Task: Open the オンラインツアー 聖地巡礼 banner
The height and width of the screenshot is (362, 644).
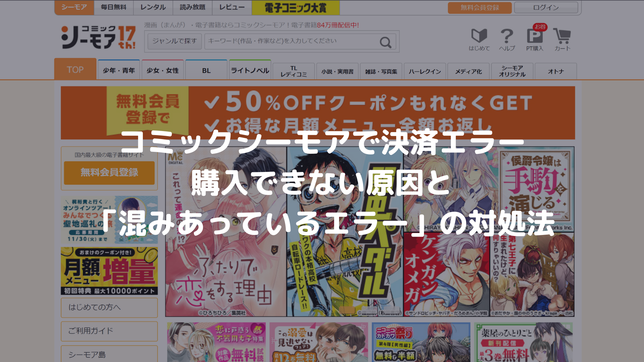Action: pyautogui.click(x=109, y=220)
